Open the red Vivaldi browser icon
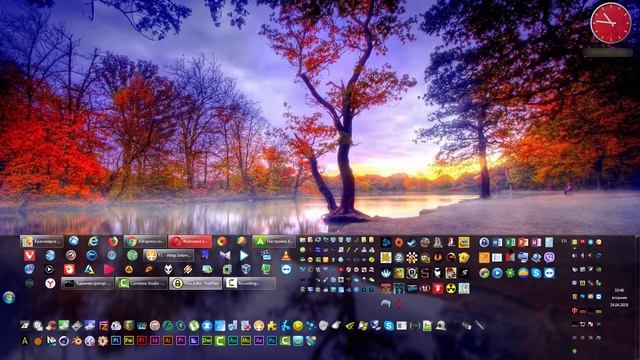 tap(29, 256)
